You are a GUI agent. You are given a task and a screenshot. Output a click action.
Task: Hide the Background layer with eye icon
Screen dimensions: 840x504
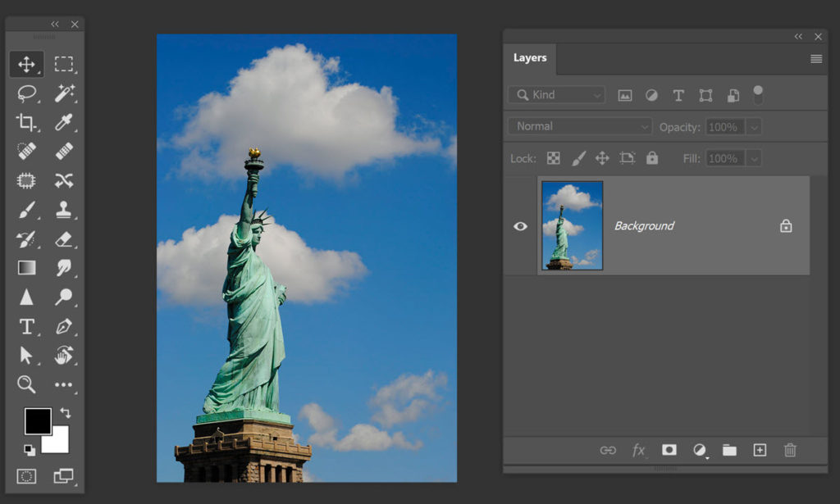tap(520, 226)
